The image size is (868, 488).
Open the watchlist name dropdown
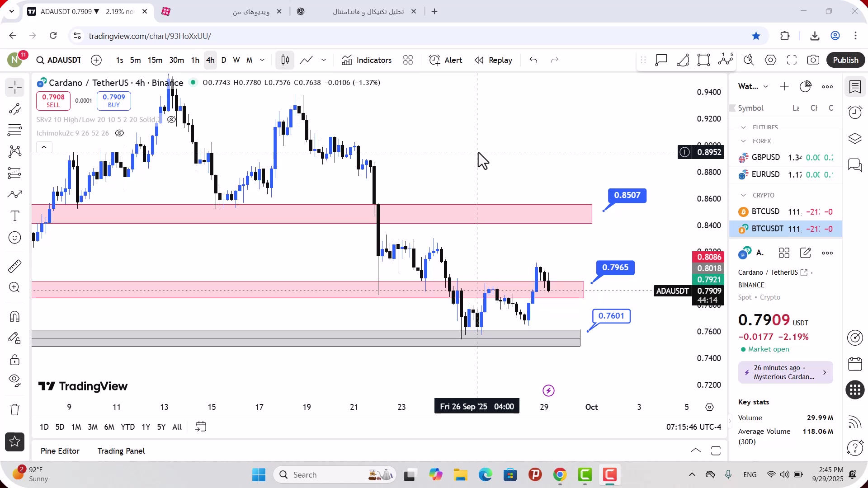coord(753,87)
